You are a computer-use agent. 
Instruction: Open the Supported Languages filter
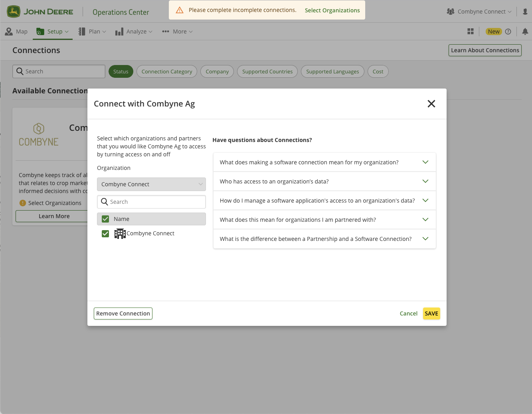(x=332, y=71)
